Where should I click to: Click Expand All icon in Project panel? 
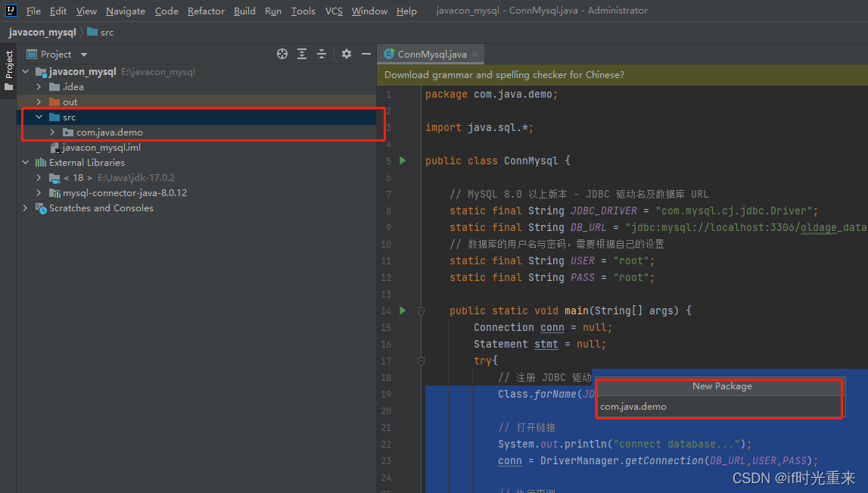(302, 54)
